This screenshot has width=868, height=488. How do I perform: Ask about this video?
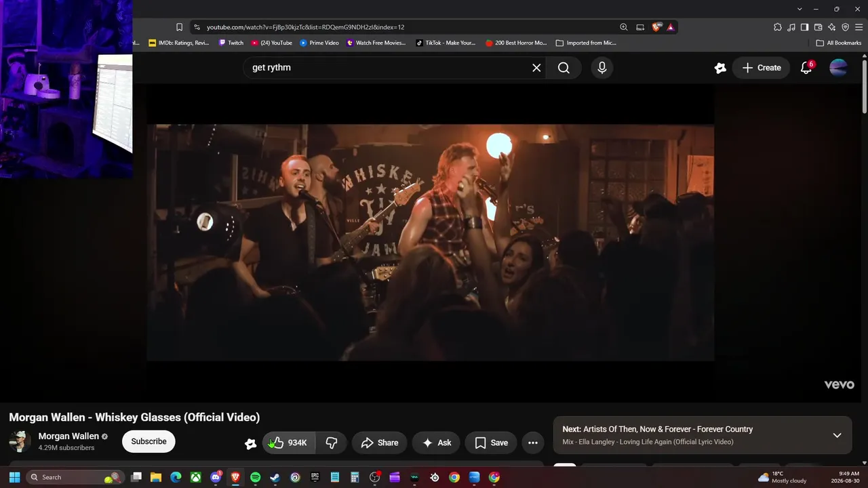coord(436,443)
